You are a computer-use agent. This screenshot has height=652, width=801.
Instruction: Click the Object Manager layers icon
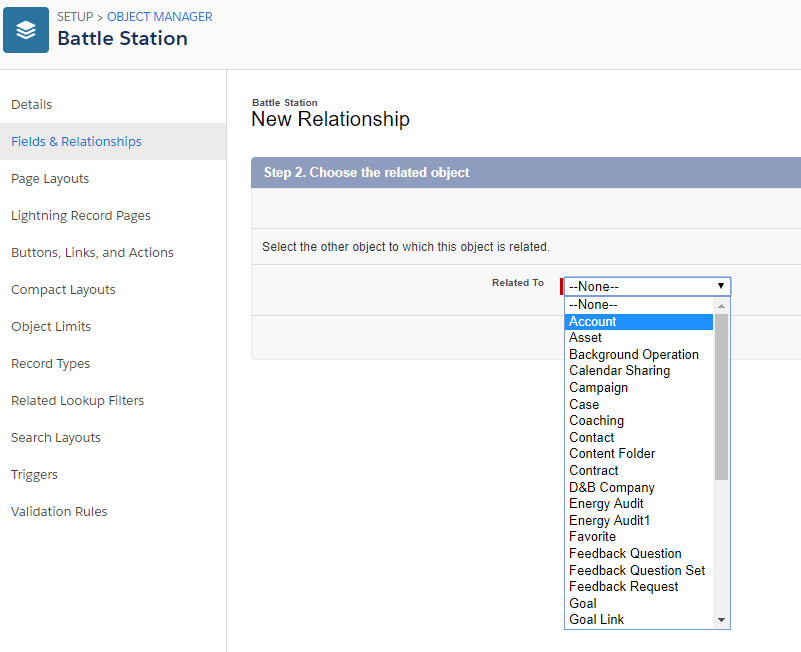(x=26, y=30)
